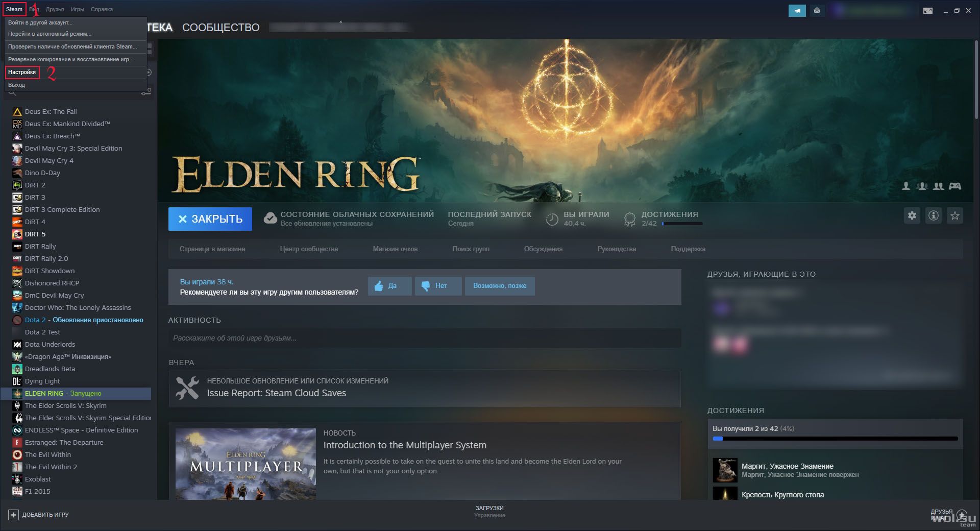Open Магазин очков link
The height and width of the screenshot is (531, 980).
tap(395, 249)
